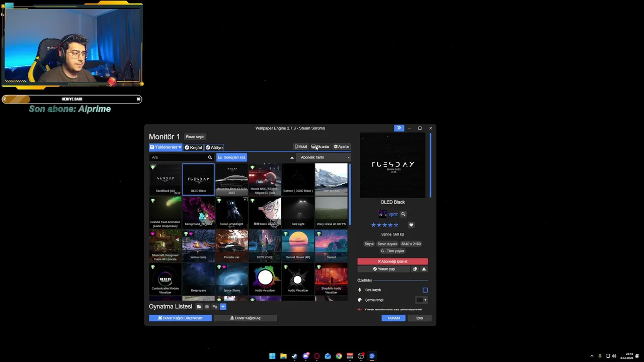Click the G - Tüm yaşlar rating tag

[x=392, y=251]
